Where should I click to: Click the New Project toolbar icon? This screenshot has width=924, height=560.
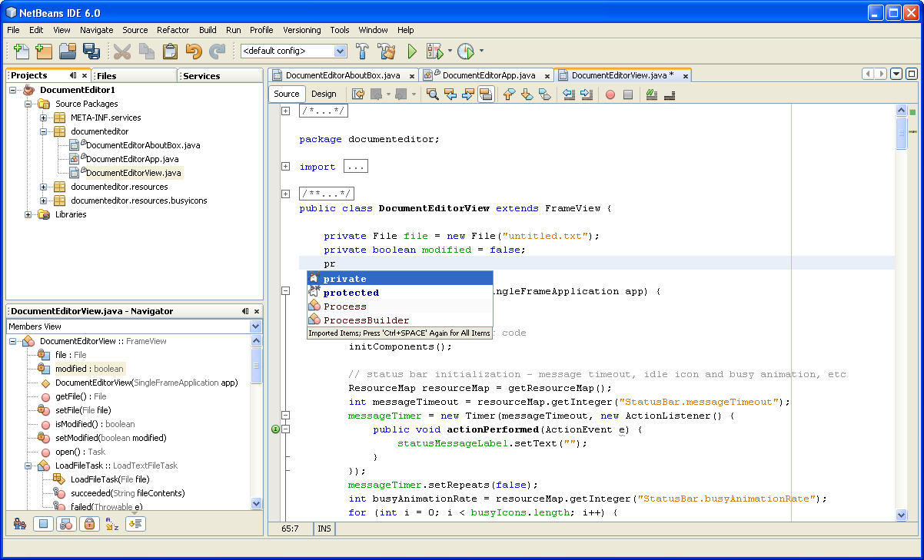[44, 51]
